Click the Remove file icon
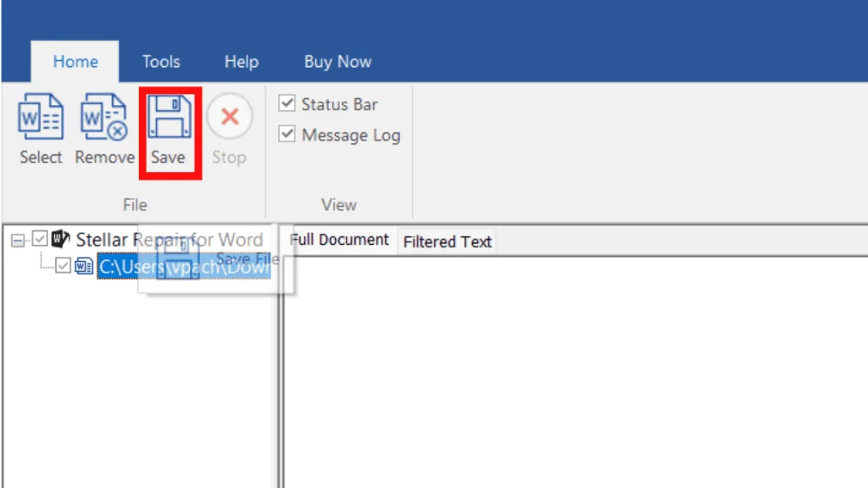The width and height of the screenshot is (868, 488). point(103,119)
